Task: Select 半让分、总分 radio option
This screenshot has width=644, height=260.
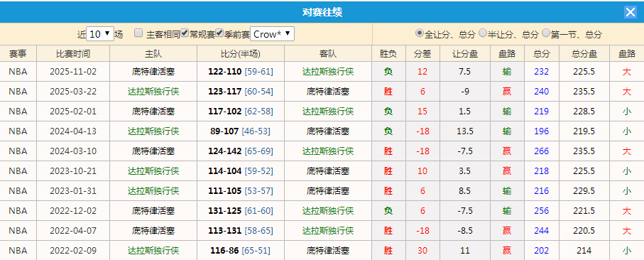Action: tap(483, 33)
